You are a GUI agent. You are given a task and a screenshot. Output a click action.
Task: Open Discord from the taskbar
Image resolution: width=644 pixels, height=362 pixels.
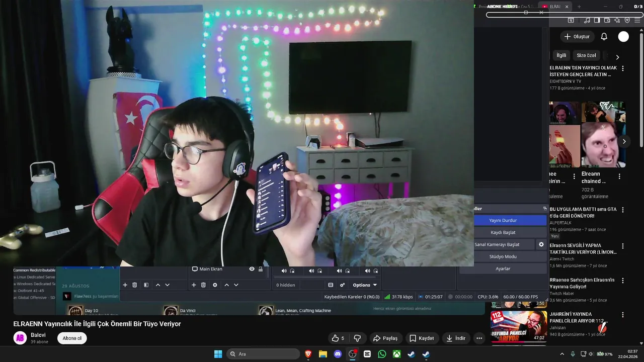pyautogui.click(x=338, y=354)
